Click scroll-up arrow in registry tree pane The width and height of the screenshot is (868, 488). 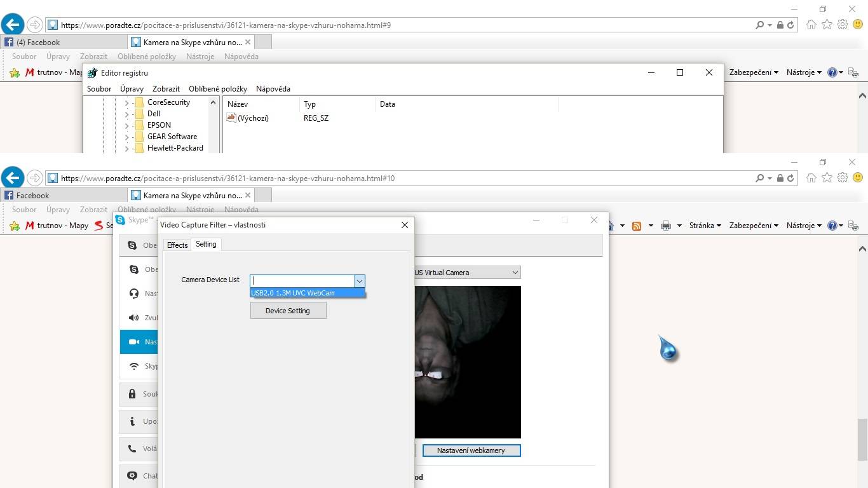(214, 102)
